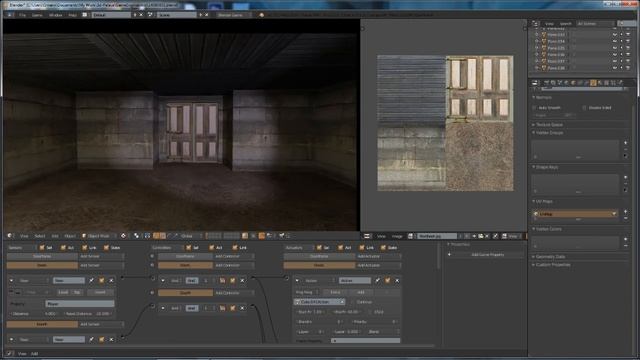640x360 pixels.
Task: Toggle selectable cursor icon for Plane.035
Action: [622, 48]
